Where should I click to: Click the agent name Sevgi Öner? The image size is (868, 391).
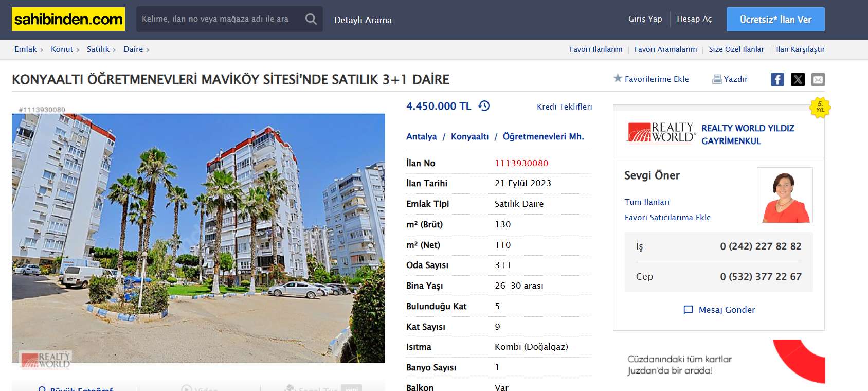point(652,175)
